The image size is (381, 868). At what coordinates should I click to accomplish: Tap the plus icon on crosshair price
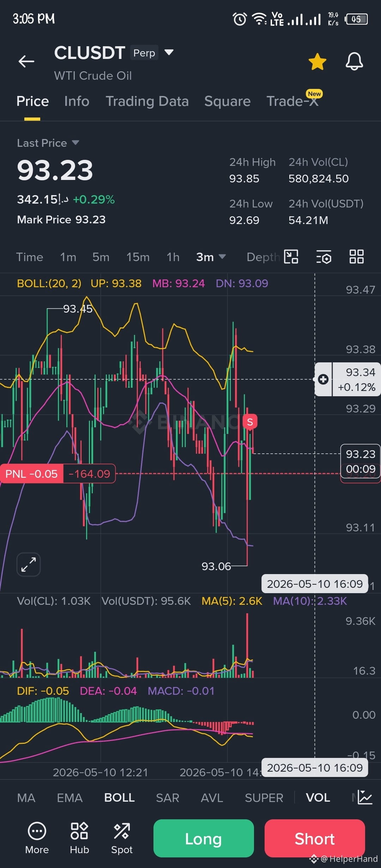pos(323,379)
